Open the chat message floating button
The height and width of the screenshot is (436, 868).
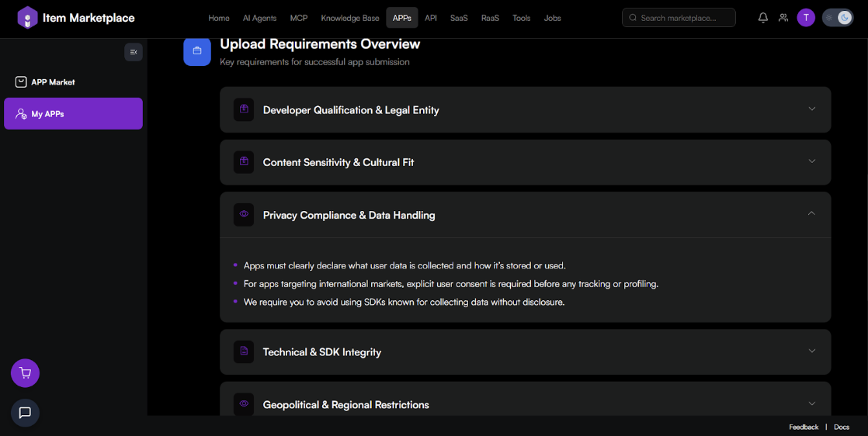click(x=25, y=413)
